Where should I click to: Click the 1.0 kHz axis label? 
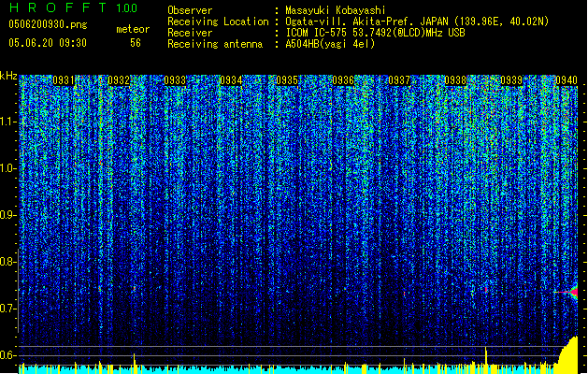pyautogui.click(x=7, y=168)
